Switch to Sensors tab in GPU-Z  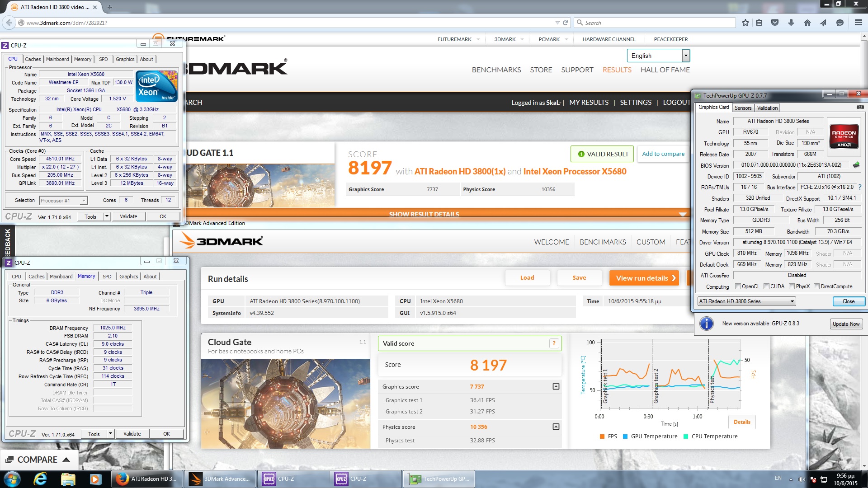click(x=743, y=108)
